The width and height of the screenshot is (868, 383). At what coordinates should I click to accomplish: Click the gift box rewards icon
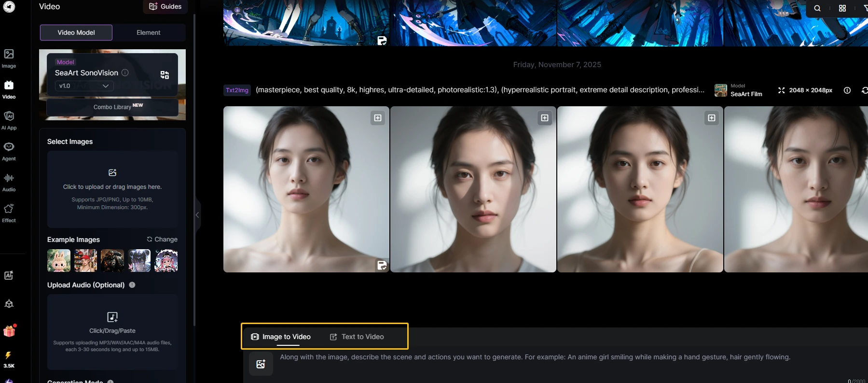9,331
